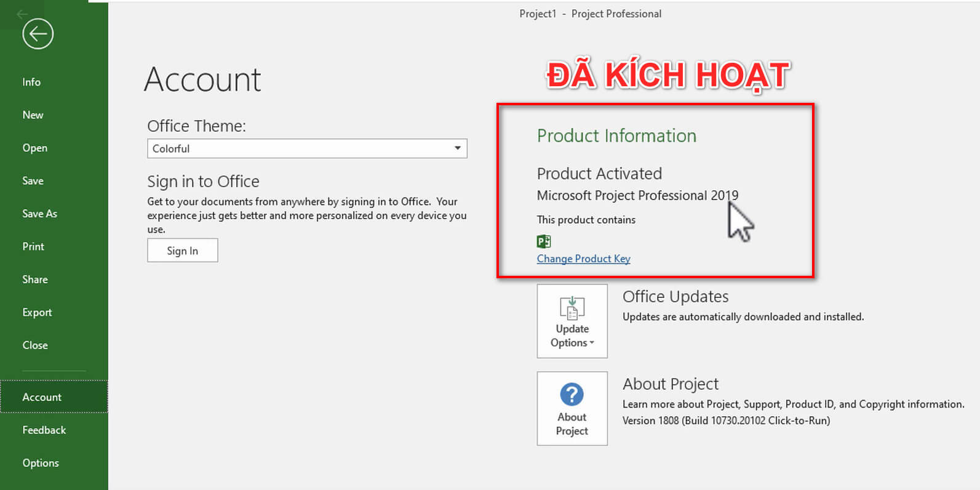The width and height of the screenshot is (980, 490).
Task: Select Close in the backstage menu
Action: (x=34, y=345)
